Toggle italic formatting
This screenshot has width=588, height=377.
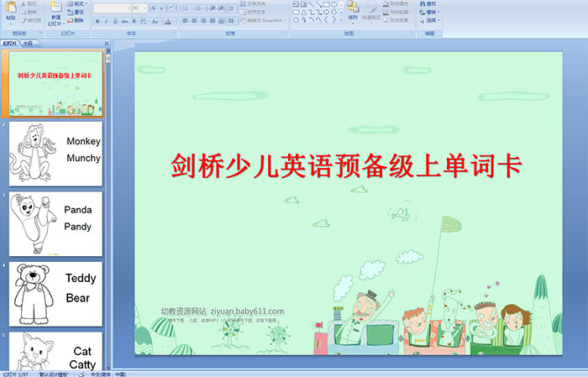[x=106, y=21]
